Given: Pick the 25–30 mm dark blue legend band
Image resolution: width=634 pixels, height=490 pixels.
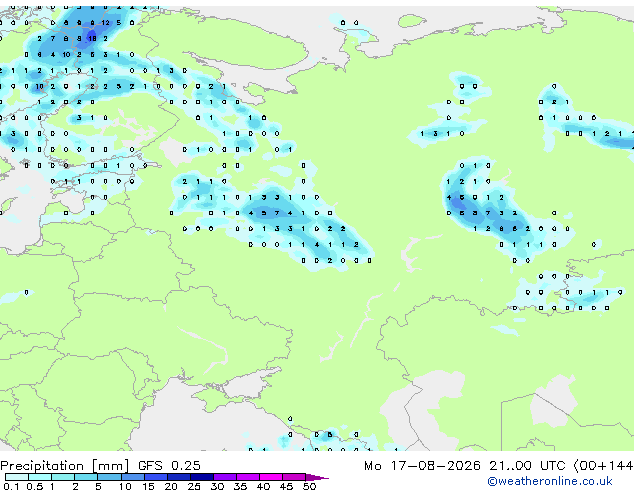Looking at the screenshot, I should (202, 477).
